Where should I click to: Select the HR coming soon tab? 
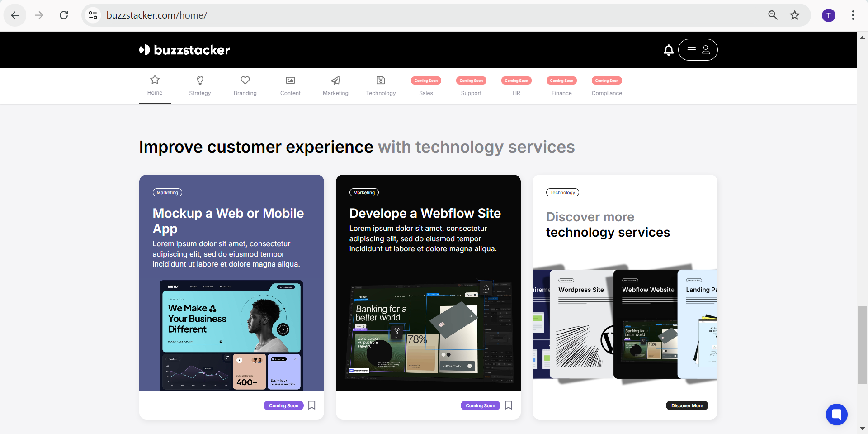point(516,86)
